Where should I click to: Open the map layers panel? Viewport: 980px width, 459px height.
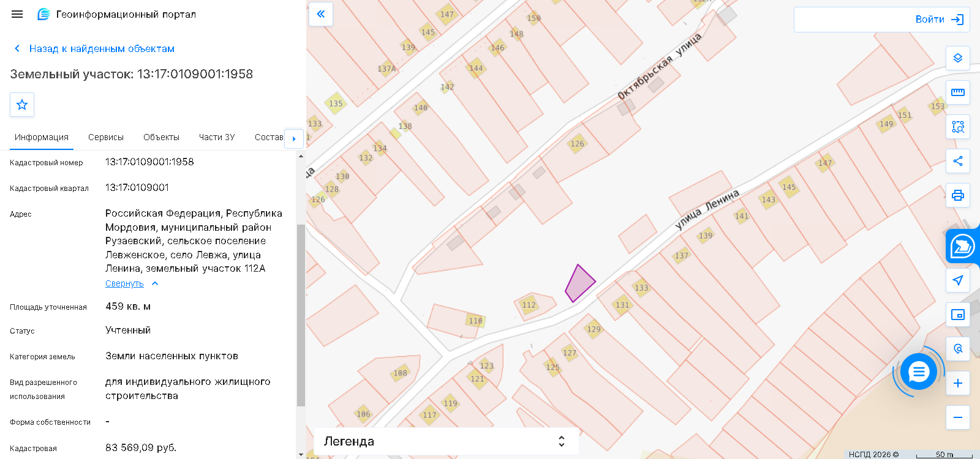(x=958, y=58)
